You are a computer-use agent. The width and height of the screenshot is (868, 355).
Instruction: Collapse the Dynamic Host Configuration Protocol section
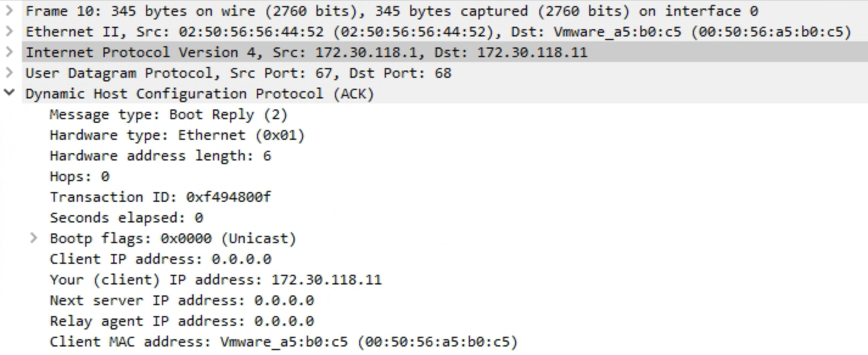tap(9, 94)
